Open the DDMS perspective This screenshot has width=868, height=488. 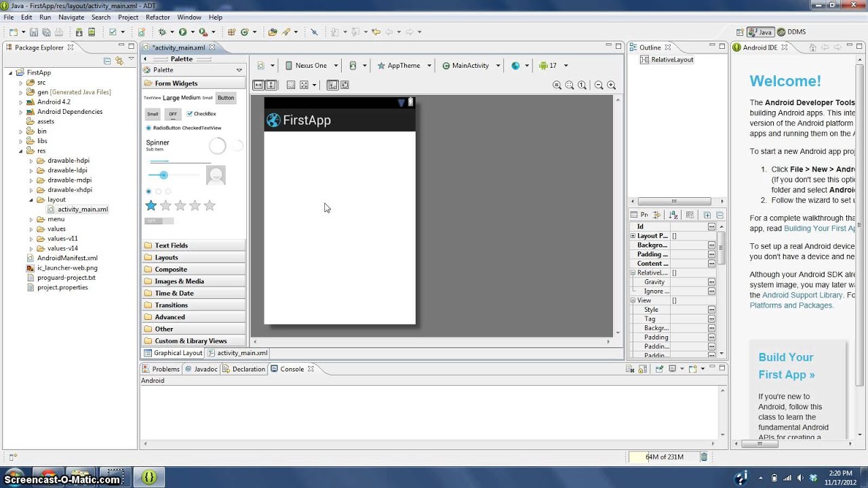click(791, 32)
